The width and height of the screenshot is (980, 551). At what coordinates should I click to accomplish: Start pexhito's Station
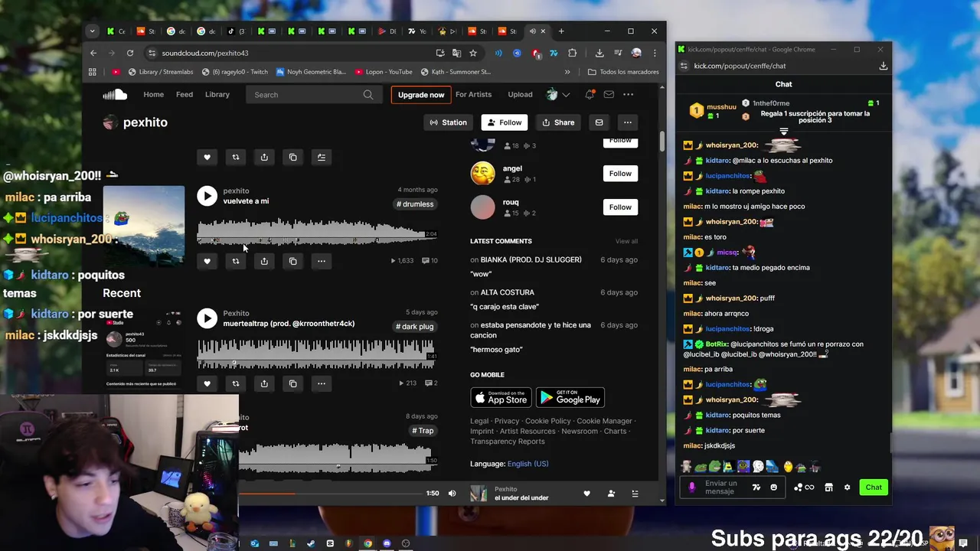click(448, 122)
